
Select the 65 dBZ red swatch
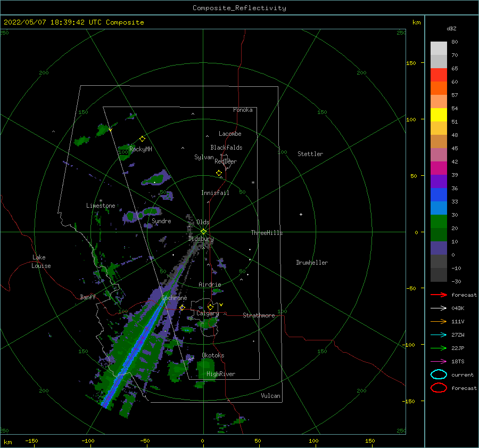(439, 75)
